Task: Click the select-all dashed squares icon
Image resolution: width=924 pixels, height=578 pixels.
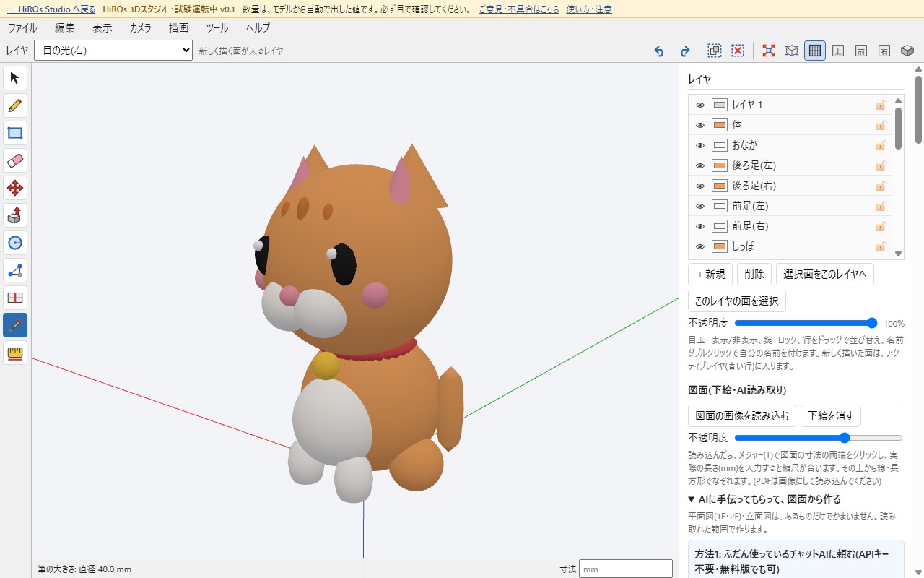Action: point(715,51)
